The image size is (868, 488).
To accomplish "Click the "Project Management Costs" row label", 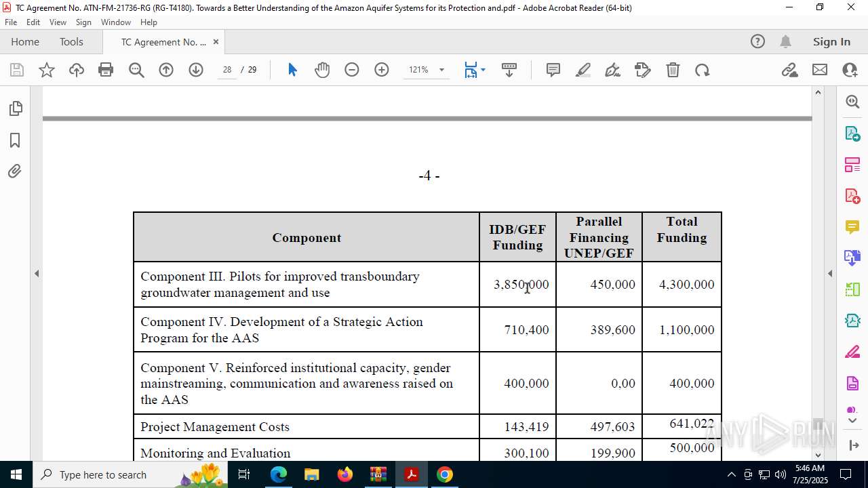I will pos(215,427).
